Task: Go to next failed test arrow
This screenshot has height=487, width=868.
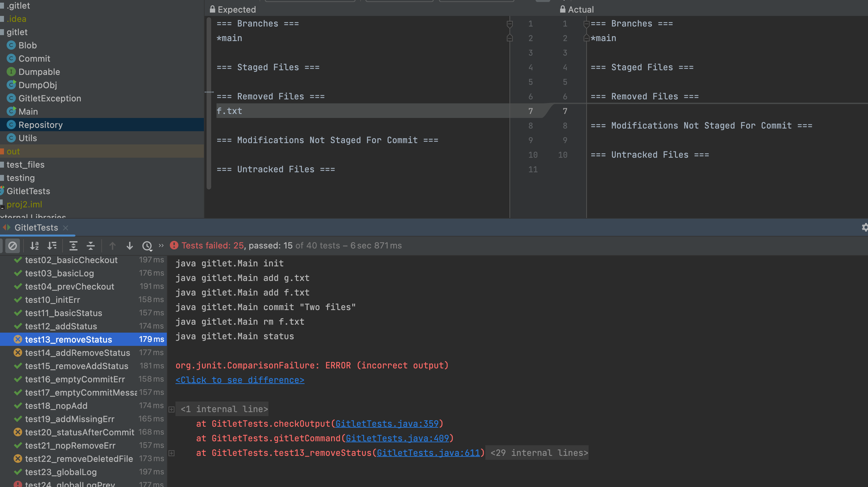Action: click(130, 245)
